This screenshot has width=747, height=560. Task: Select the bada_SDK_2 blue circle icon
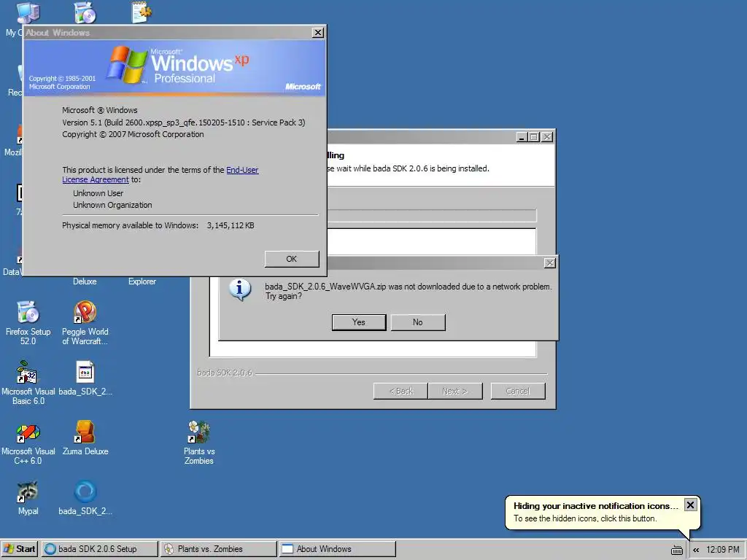(85, 497)
